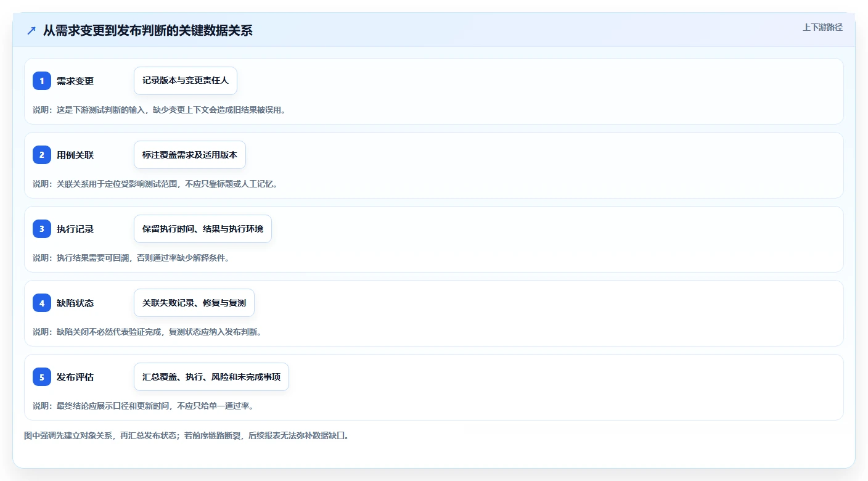Select the 汇总覆盖、执行、风险和未完成事项 chip

(x=211, y=377)
